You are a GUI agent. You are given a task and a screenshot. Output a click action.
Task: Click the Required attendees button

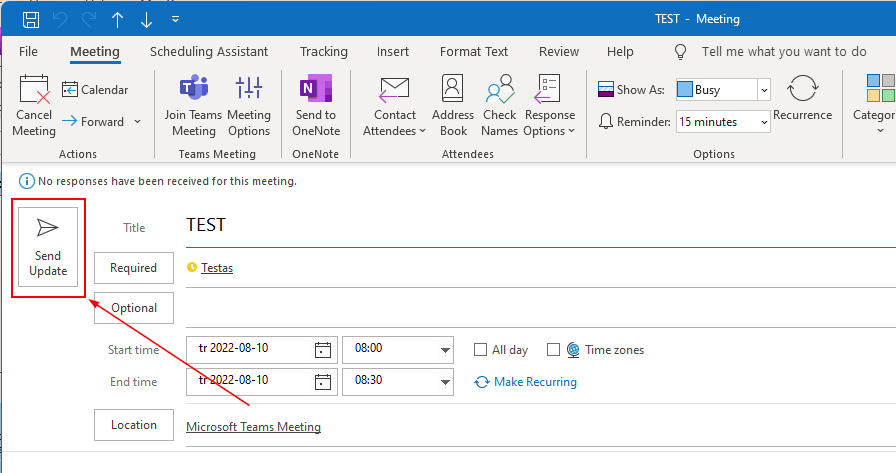pyautogui.click(x=133, y=268)
